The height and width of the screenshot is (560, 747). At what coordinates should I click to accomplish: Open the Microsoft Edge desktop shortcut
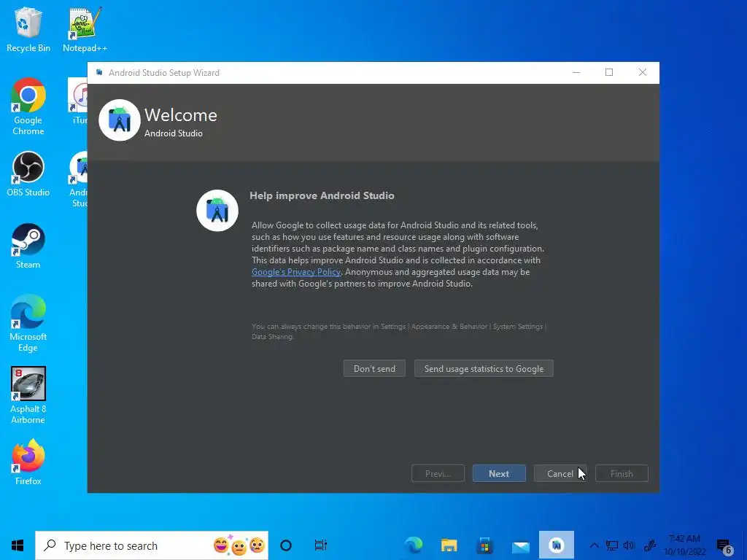pyautogui.click(x=28, y=323)
